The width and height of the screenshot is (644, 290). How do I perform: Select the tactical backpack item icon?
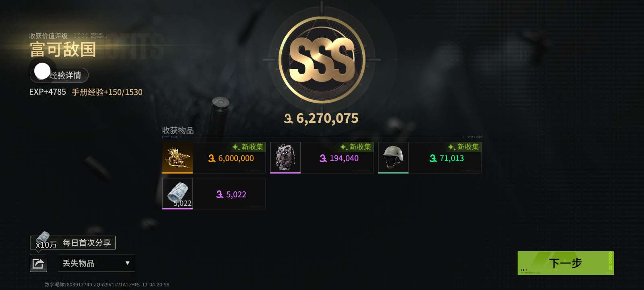(x=285, y=157)
